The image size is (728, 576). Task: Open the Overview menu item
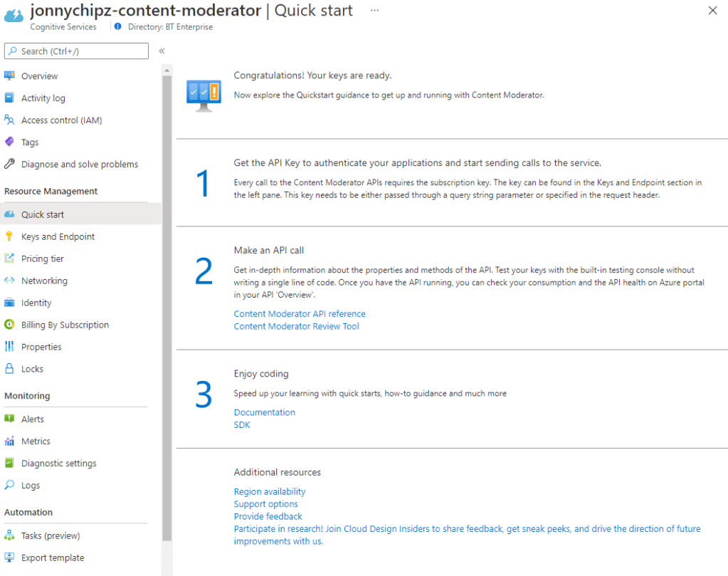(39, 76)
